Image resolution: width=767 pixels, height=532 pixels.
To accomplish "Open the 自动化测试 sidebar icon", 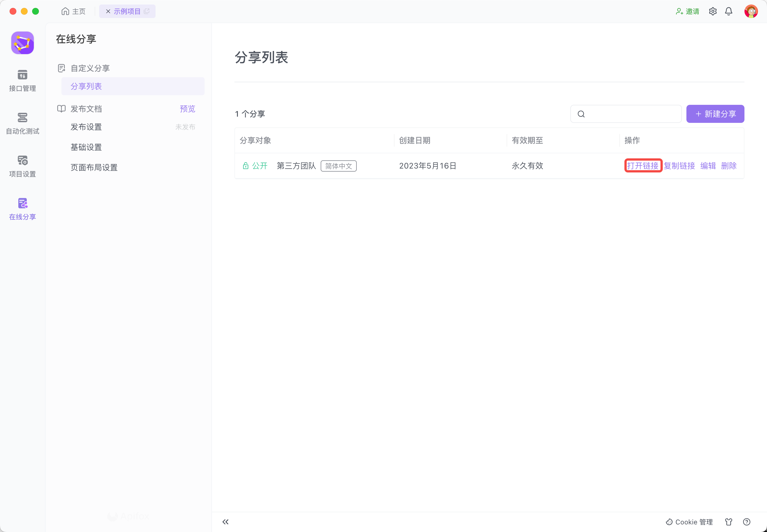I will point(22,123).
